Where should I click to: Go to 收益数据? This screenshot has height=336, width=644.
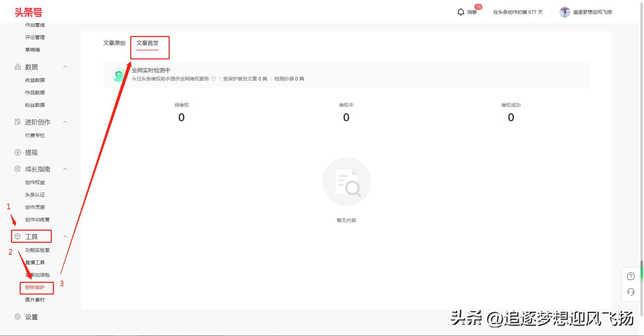[35, 80]
